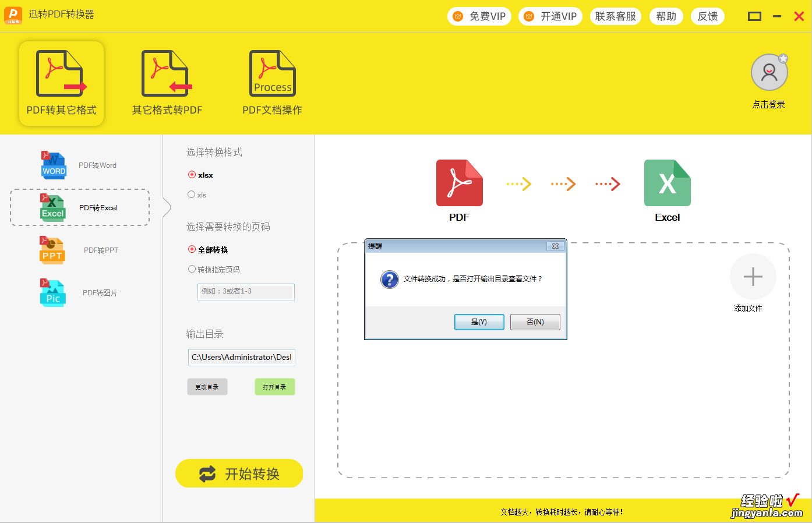Open 联系客服 support
Image resolution: width=812 pixels, height=523 pixels.
click(616, 16)
